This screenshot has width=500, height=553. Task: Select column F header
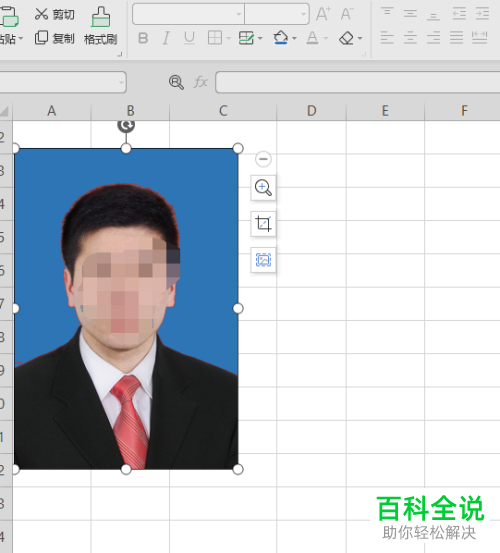pos(463,111)
